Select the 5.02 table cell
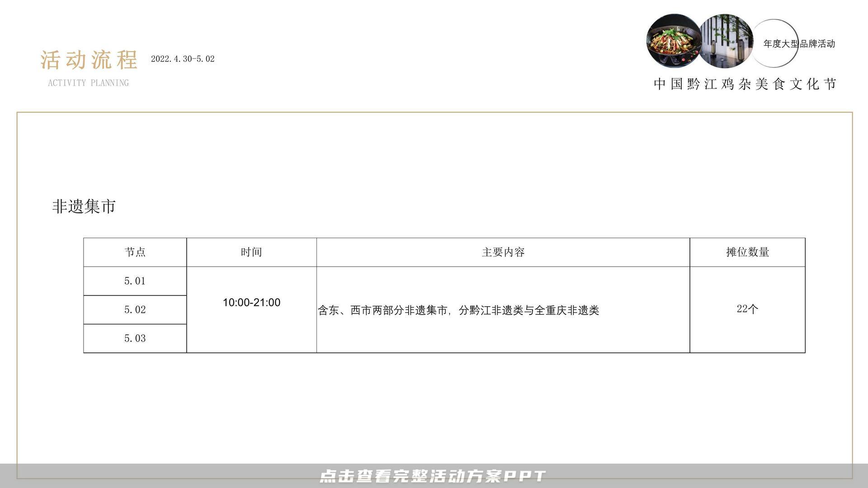 click(135, 310)
